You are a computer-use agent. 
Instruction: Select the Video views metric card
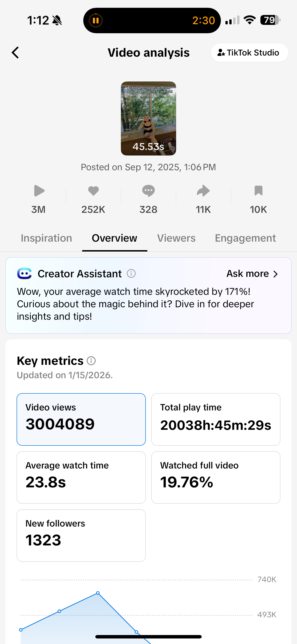[81, 419]
